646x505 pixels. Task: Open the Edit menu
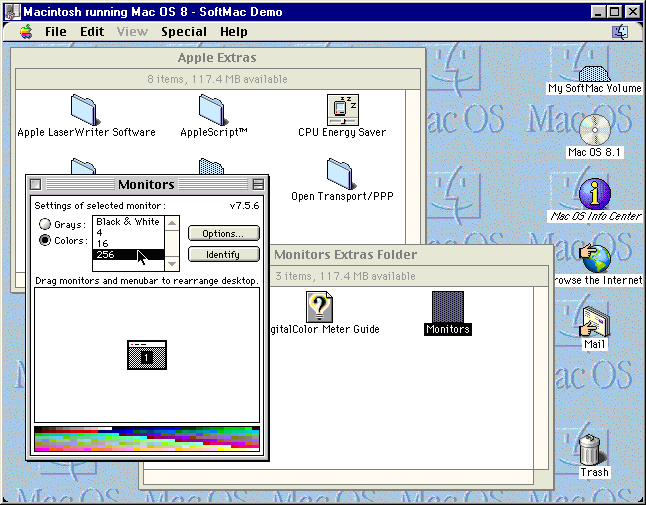pyautogui.click(x=92, y=32)
